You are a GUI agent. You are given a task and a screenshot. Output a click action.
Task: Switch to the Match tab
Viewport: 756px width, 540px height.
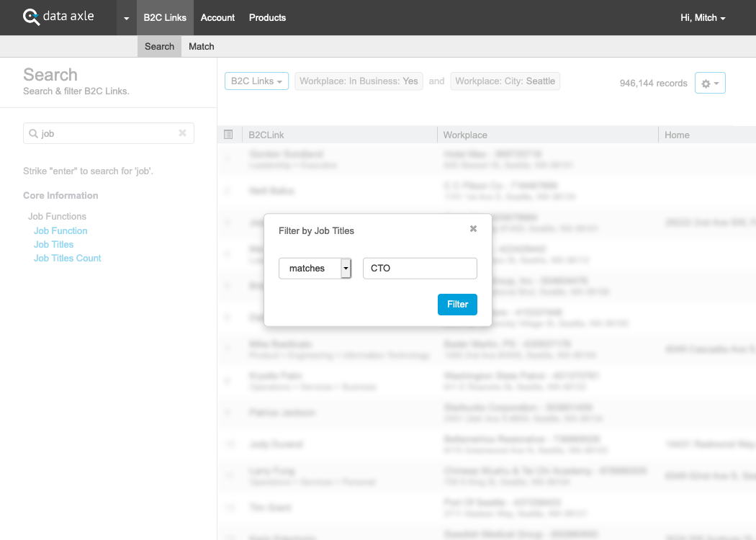[201, 46]
